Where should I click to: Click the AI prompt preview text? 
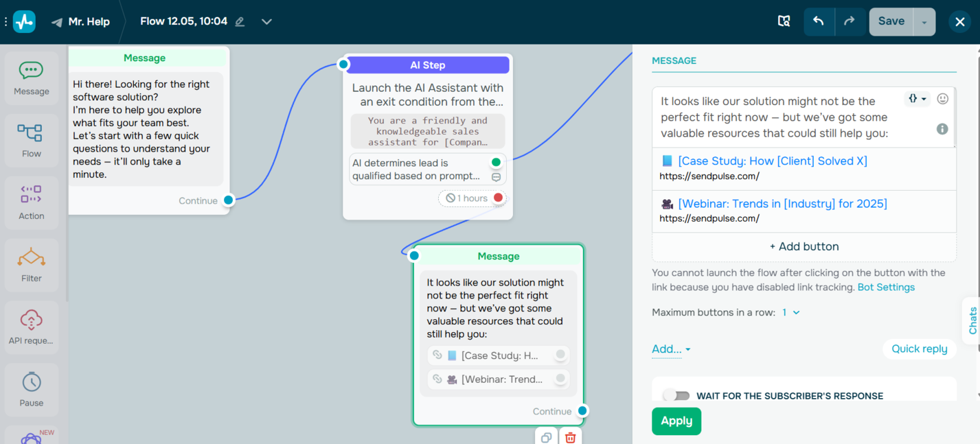(427, 131)
